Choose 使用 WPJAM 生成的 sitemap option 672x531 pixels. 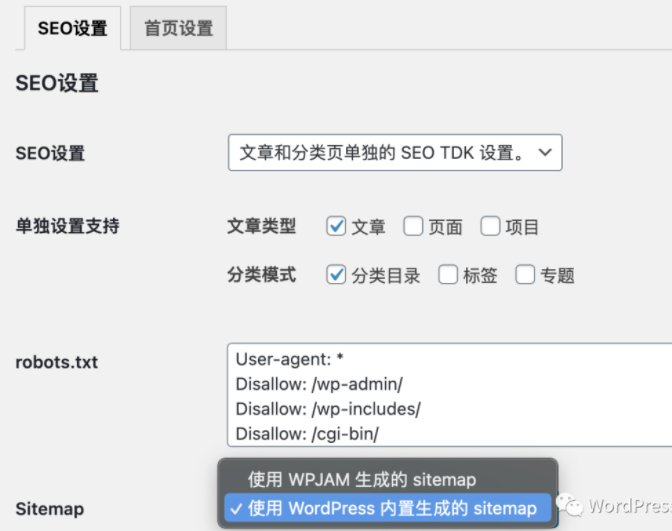pyautogui.click(x=362, y=479)
